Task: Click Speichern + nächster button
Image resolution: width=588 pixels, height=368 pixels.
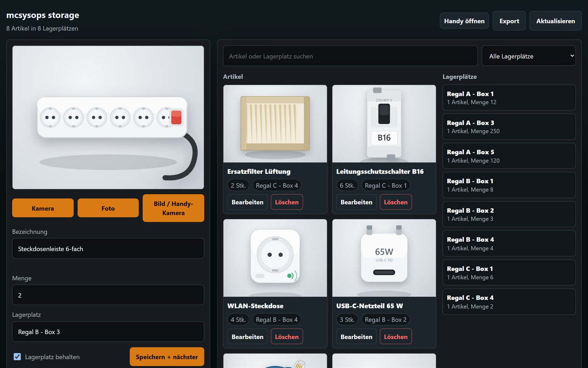Action: [167, 357]
